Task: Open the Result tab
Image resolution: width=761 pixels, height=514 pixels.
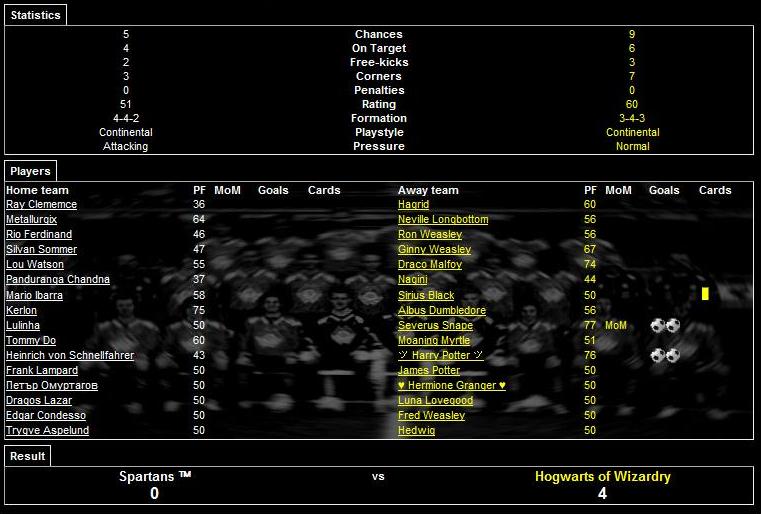Action: (x=27, y=456)
